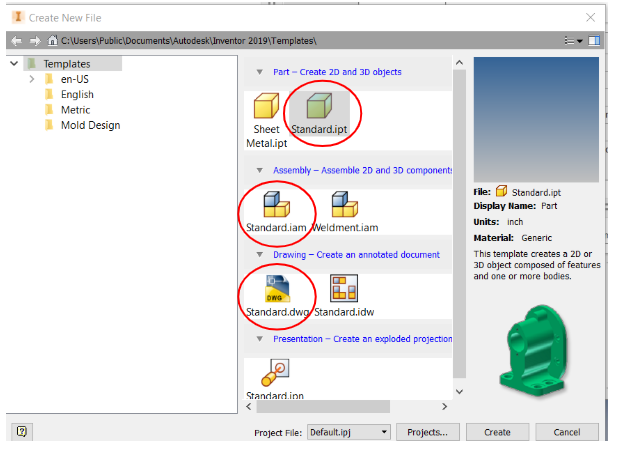
Task: Click the Presentation section header link
Action: pos(362,339)
